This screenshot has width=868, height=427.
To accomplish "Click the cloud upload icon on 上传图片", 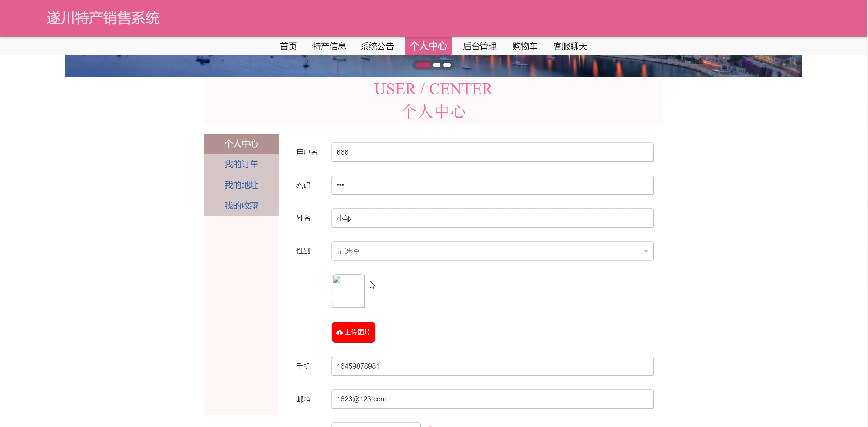I will (x=339, y=332).
